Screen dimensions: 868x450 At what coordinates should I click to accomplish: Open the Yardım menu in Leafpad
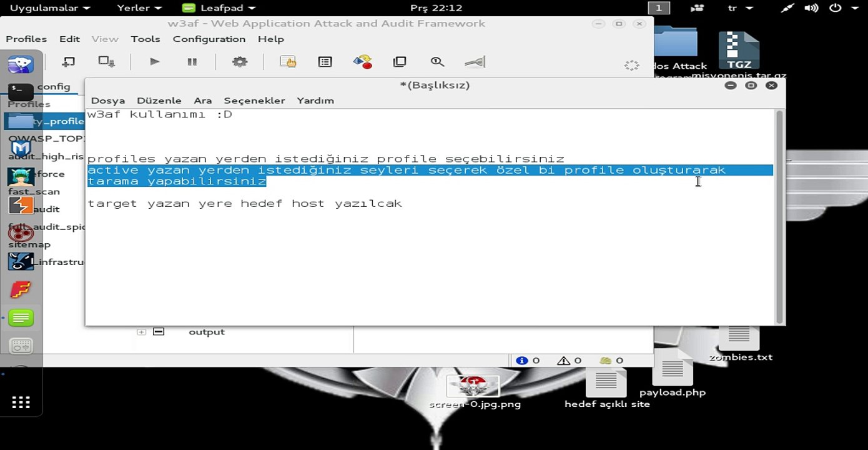(x=315, y=101)
